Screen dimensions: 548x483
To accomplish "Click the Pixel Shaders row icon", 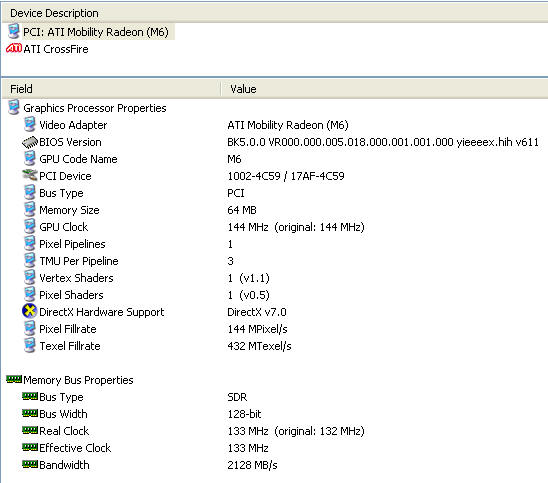I will (30, 294).
